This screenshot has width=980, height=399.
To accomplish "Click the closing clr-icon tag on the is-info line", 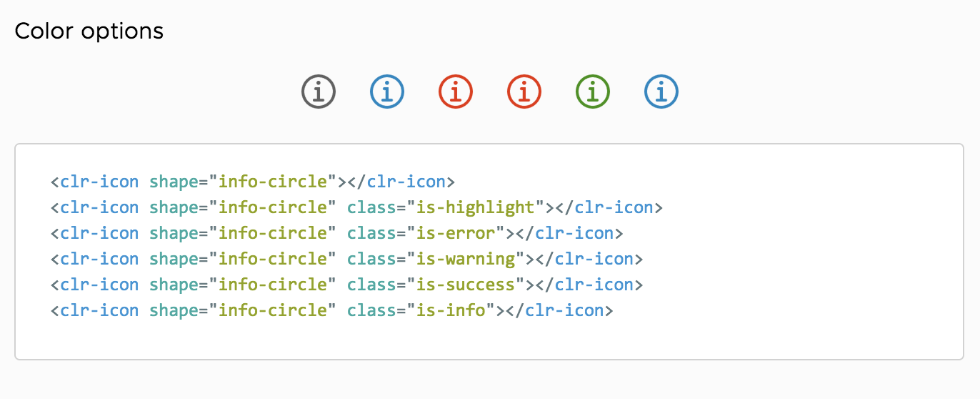I will 564,310.
